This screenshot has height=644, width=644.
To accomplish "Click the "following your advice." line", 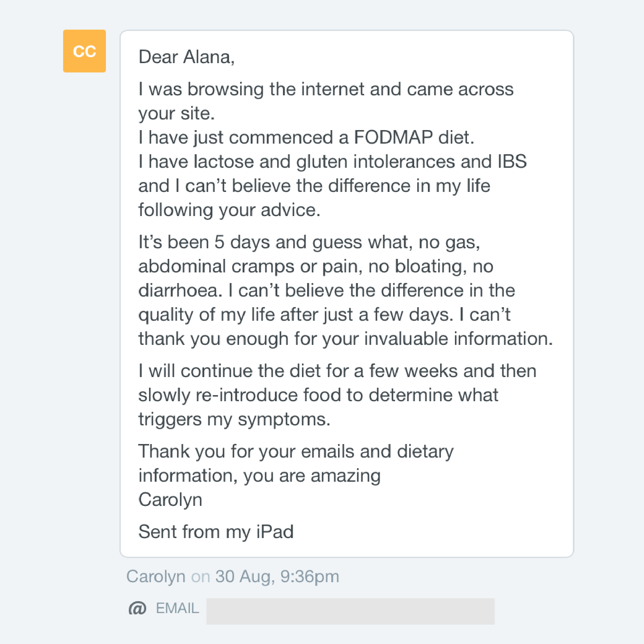I will coord(229,210).
